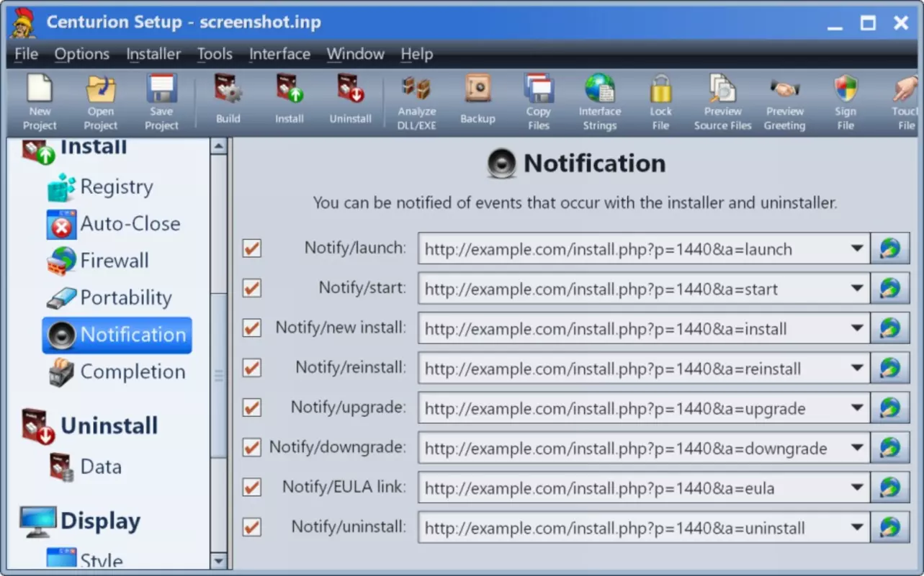This screenshot has width=924, height=576.
Task: Uncheck the Notify/launch checkbox
Action: click(x=251, y=248)
